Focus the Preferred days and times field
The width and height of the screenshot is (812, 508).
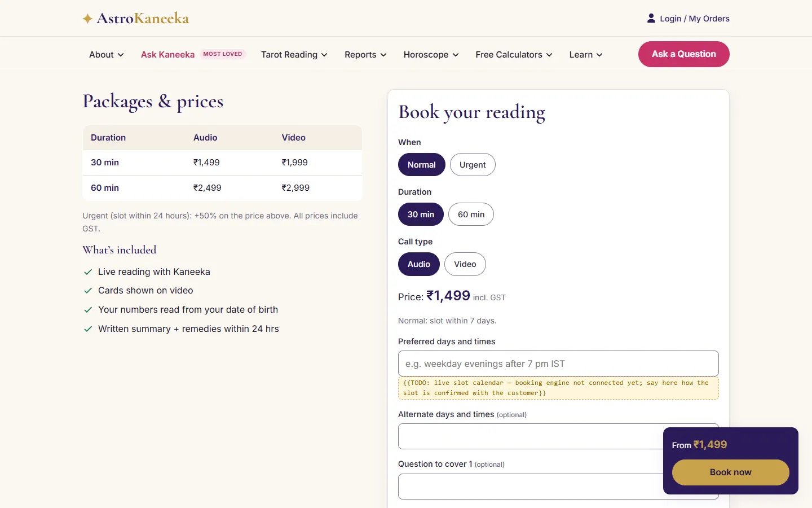tap(558, 364)
